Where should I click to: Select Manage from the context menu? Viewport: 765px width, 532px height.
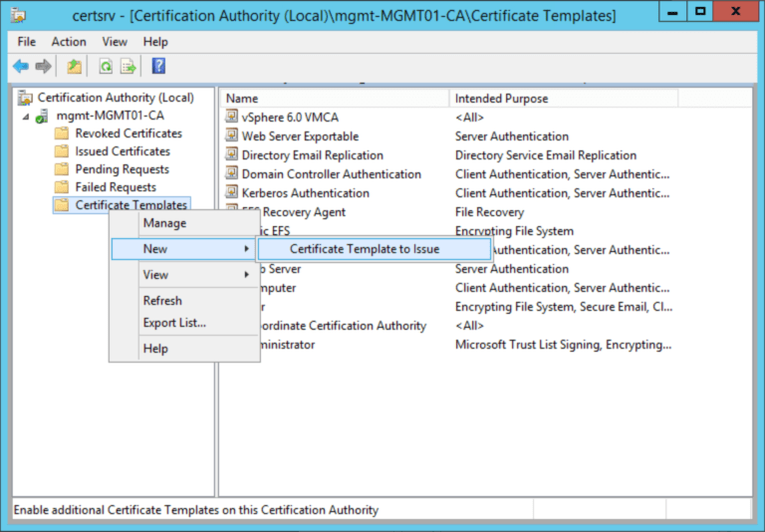coord(164,223)
